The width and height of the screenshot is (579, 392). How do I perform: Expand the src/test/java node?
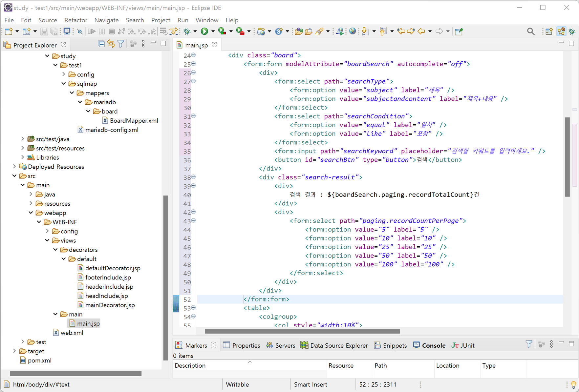(x=23, y=139)
